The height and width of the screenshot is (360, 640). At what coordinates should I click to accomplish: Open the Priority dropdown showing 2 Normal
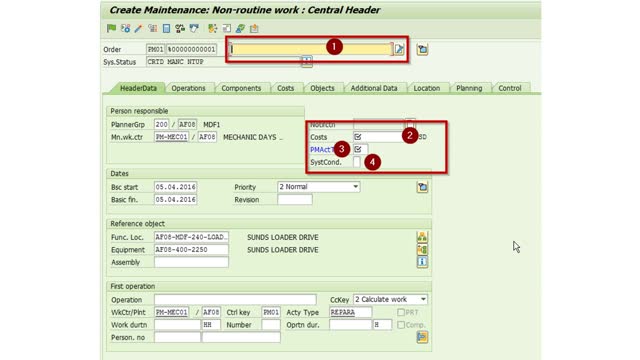click(x=318, y=187)
